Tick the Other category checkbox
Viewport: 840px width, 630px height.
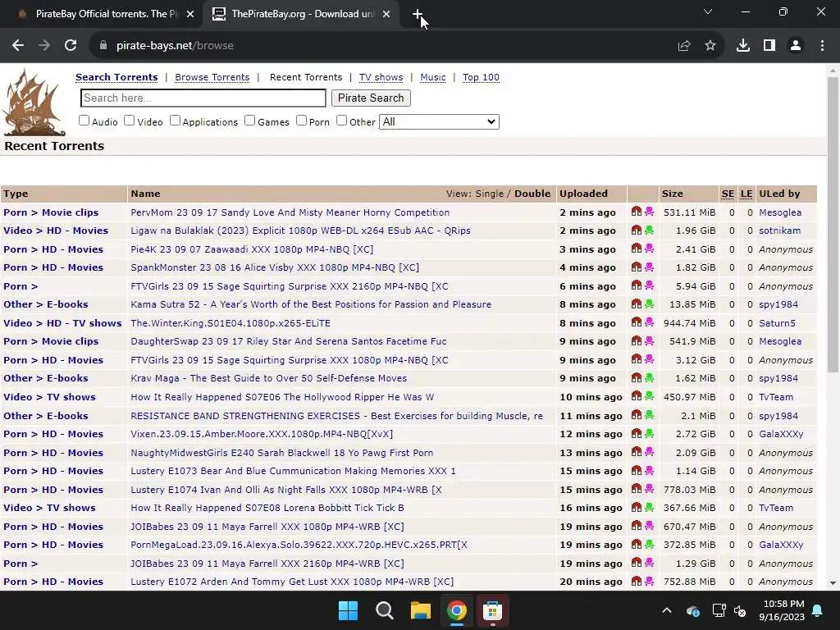click(341, 121)
